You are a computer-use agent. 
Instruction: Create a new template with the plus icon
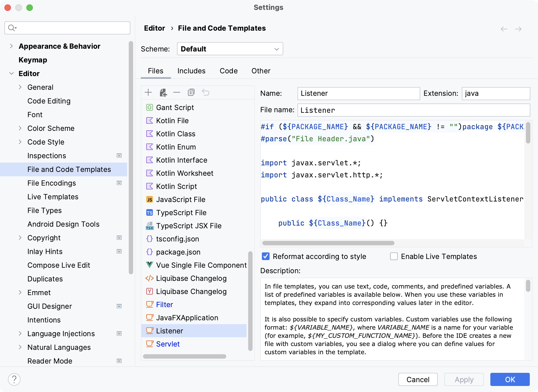tap(148, 92)
